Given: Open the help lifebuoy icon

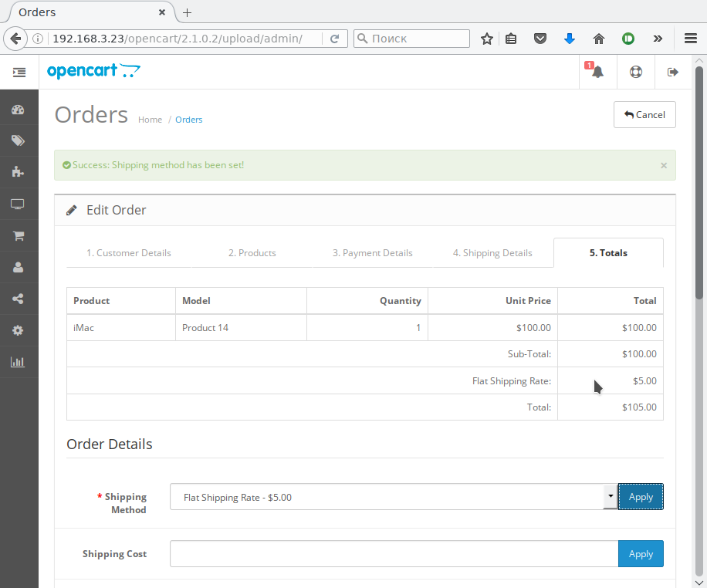Looking at the screenshot, I should pos(636,72).
